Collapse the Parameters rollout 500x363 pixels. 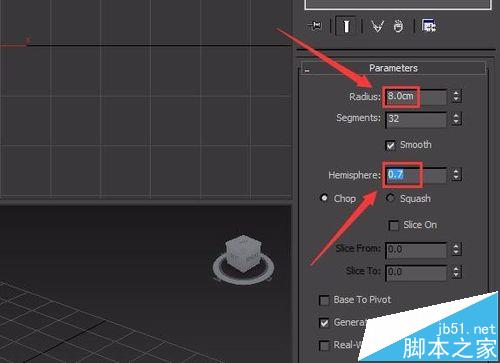coord(307,70)
